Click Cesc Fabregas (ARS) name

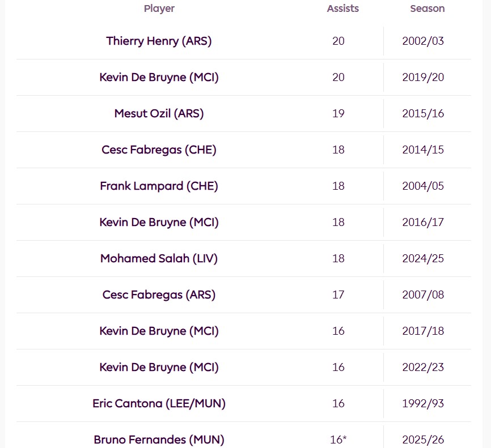pyautogui.click(x=159, y=295)
